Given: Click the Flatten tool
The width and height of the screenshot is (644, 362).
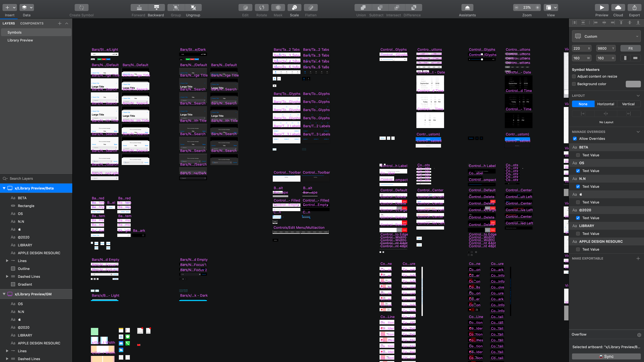Looking at the screenshot, I should 311,8.
